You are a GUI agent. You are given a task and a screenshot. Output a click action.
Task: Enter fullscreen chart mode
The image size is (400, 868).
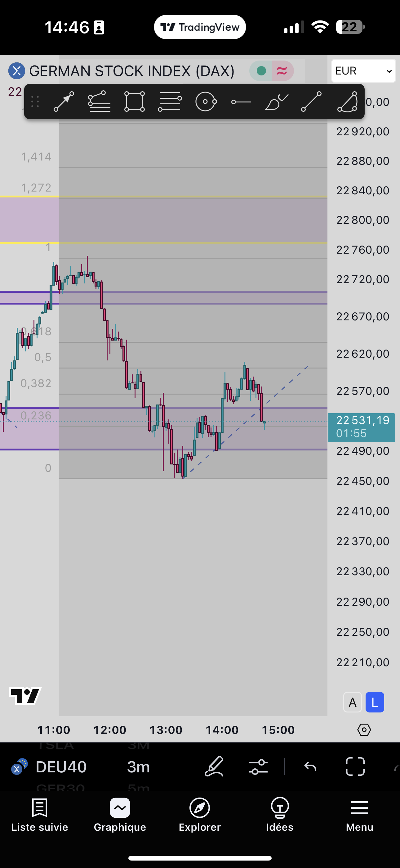click(x=355, y=766)
